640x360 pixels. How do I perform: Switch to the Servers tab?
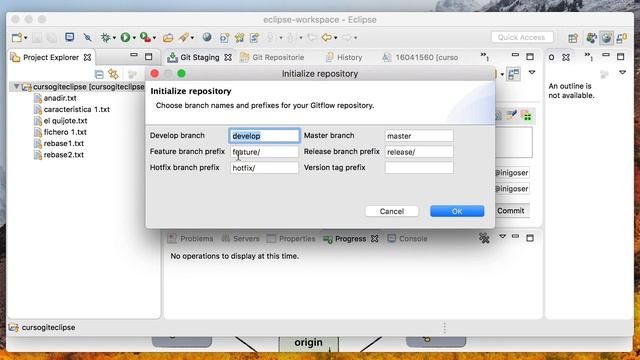pyautogui.click(x=240, y=238)
